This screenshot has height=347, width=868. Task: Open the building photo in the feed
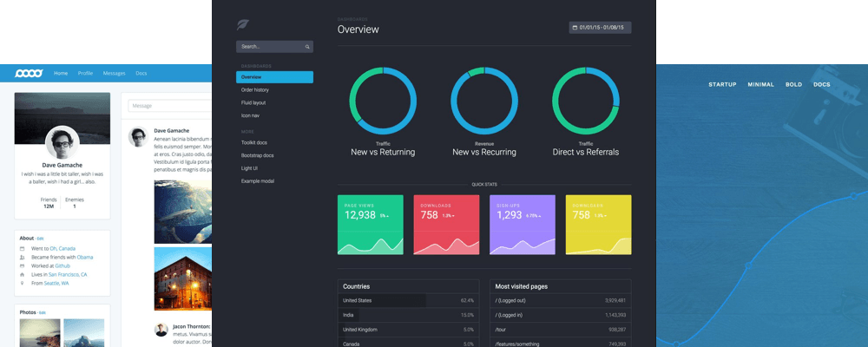coord(182,278)
